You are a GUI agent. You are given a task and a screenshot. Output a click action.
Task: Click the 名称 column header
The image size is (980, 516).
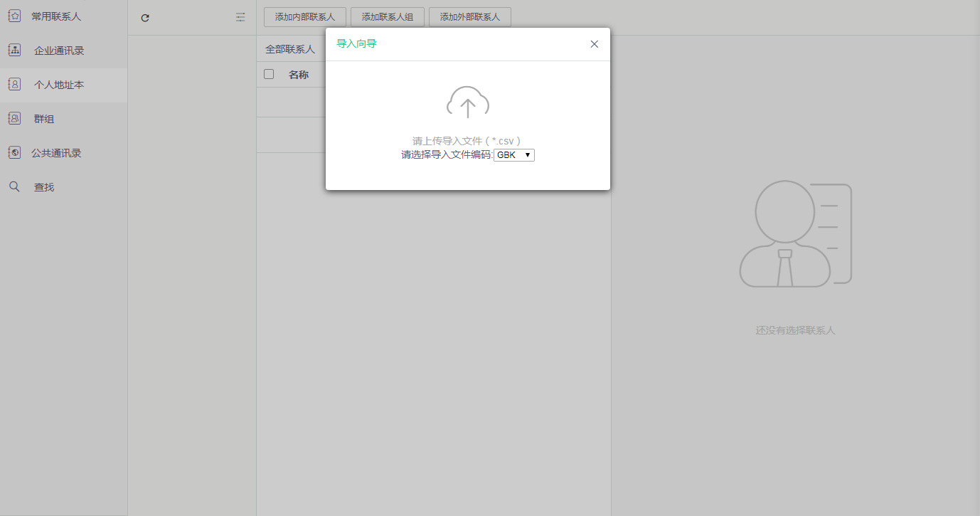point(299,75)
